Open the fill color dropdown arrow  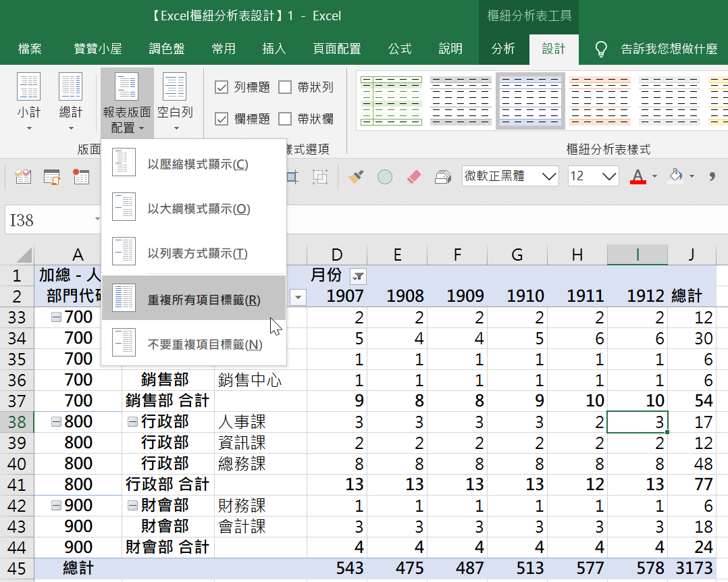click(692, 176)
